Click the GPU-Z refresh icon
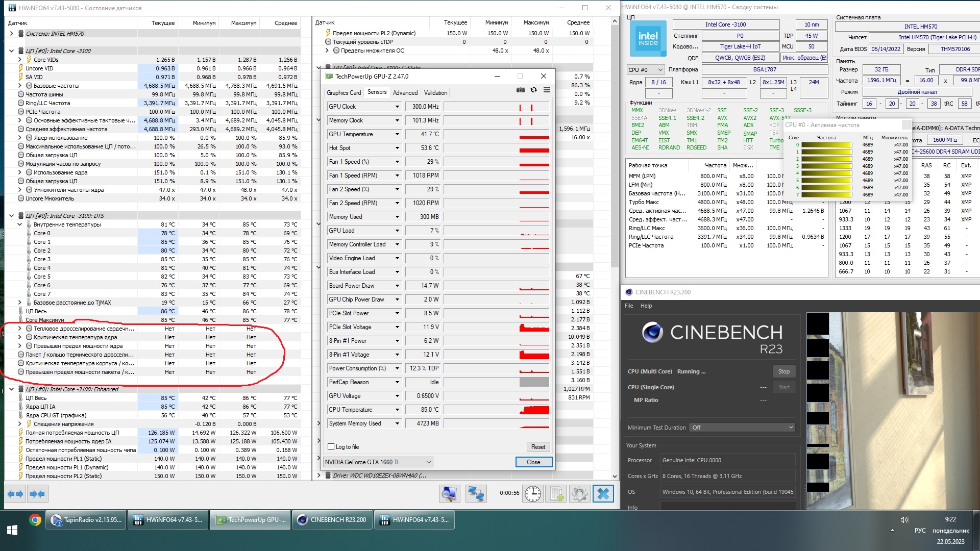Screen dimensions: 980x551 coord(533,90)
